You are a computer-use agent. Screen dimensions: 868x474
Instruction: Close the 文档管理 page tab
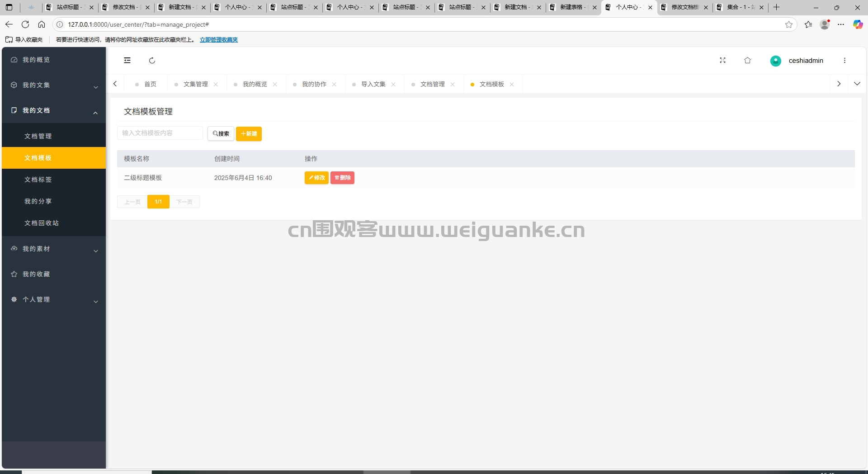[453, 85]
